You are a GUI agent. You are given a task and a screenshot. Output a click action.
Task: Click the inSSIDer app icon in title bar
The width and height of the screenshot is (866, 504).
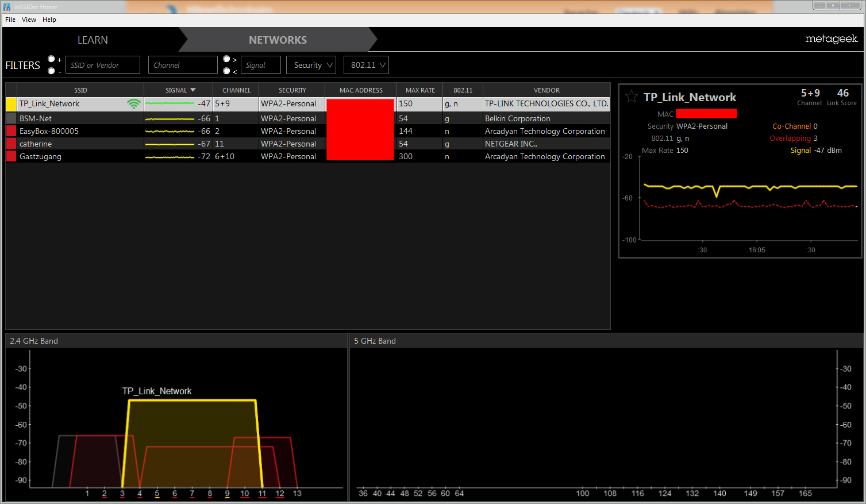7,6
